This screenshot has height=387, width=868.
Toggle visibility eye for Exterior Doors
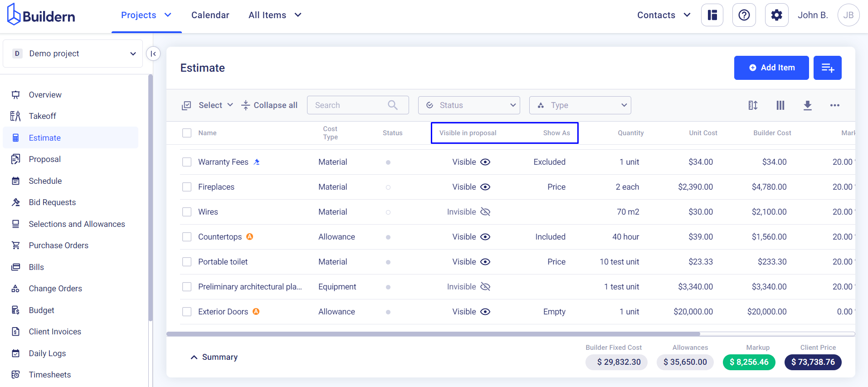(x=485, y=312)
